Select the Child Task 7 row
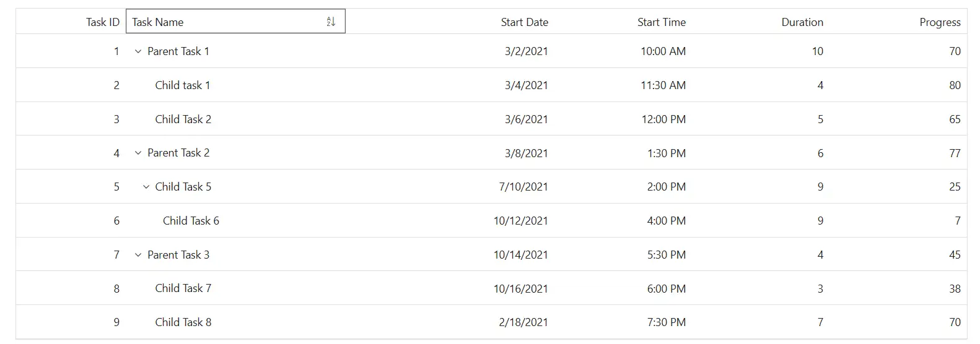980x344 pixels. pyautogui.click(x=491, y=288)
